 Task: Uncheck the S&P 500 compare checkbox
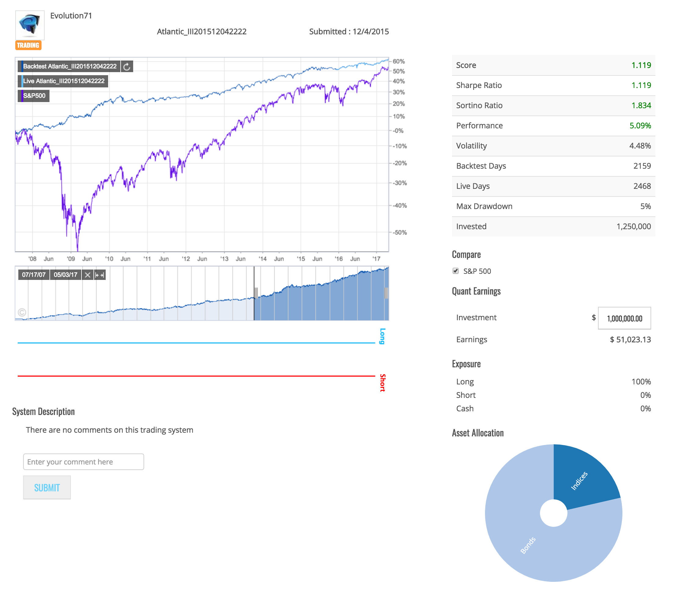[456, 271]
